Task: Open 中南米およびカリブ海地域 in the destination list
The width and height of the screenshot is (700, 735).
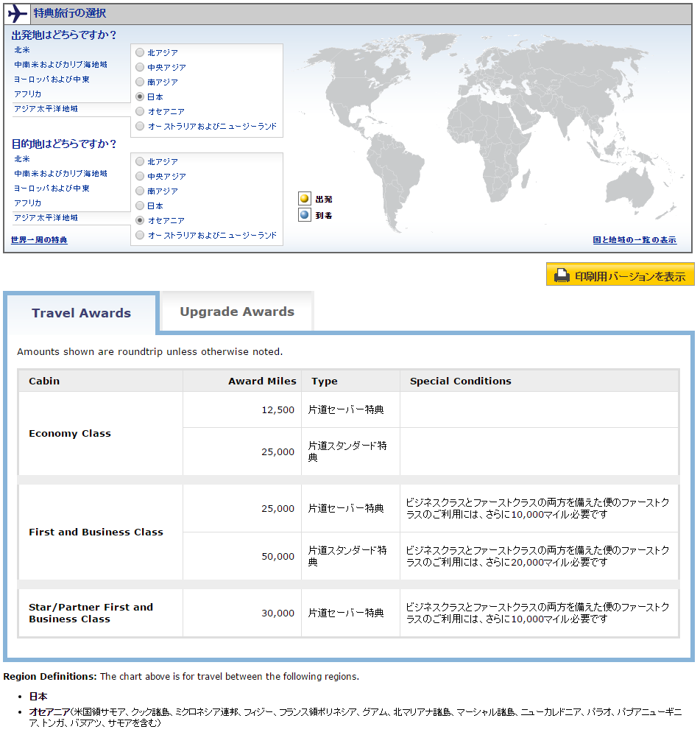Action: pyautogui.click(x=60, y=173)
